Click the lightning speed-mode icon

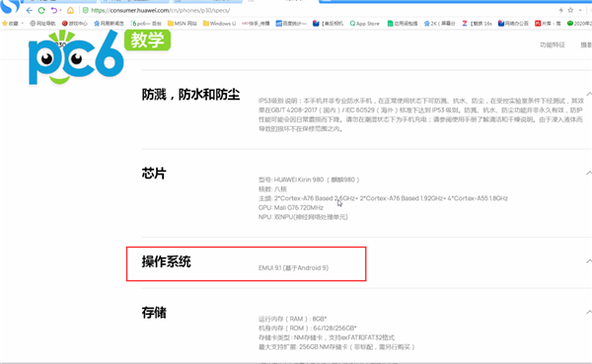point(561,10)
